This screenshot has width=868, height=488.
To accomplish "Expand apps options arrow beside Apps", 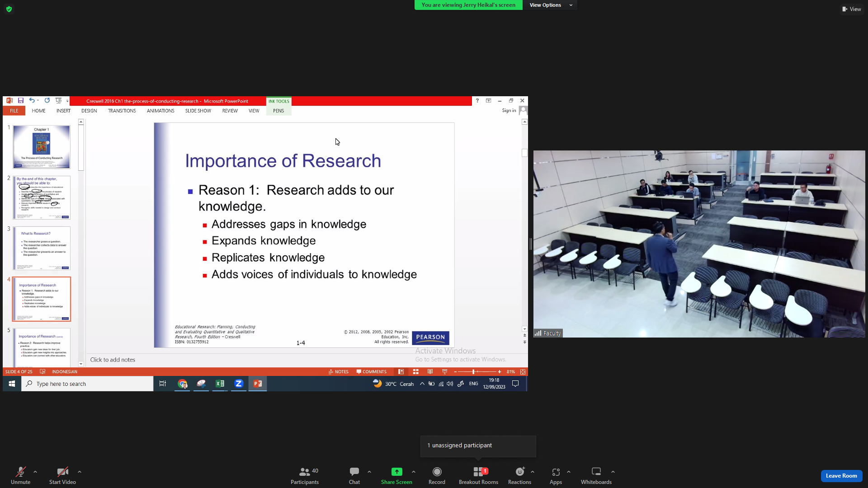I will pyautogui.click(x=569, y=472).
